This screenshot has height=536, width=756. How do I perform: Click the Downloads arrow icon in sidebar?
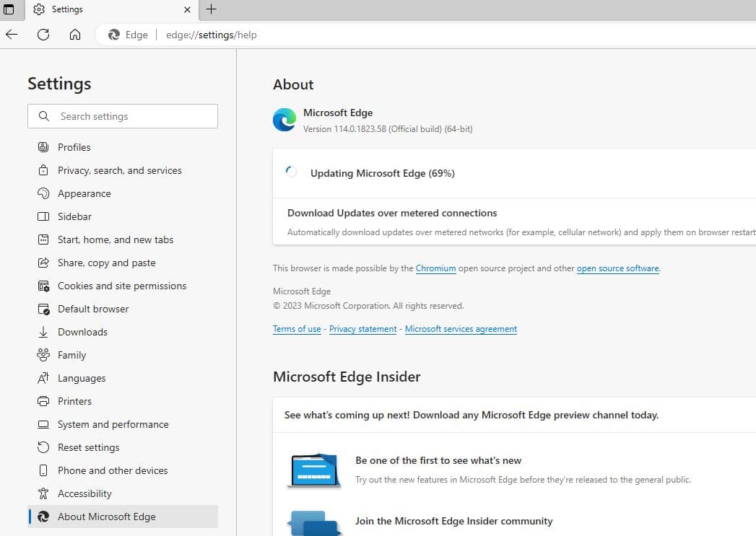[43, 332]
